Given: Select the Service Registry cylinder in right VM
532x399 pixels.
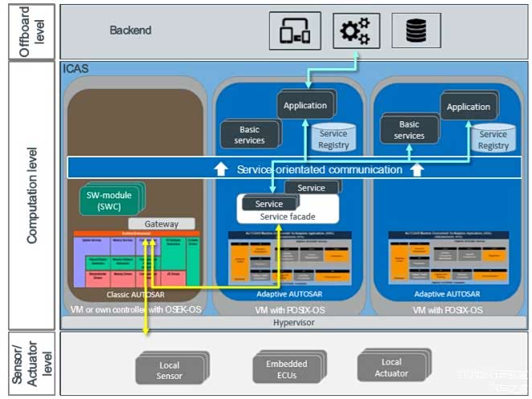Looking at the screenshot, I should coord(493,139).
